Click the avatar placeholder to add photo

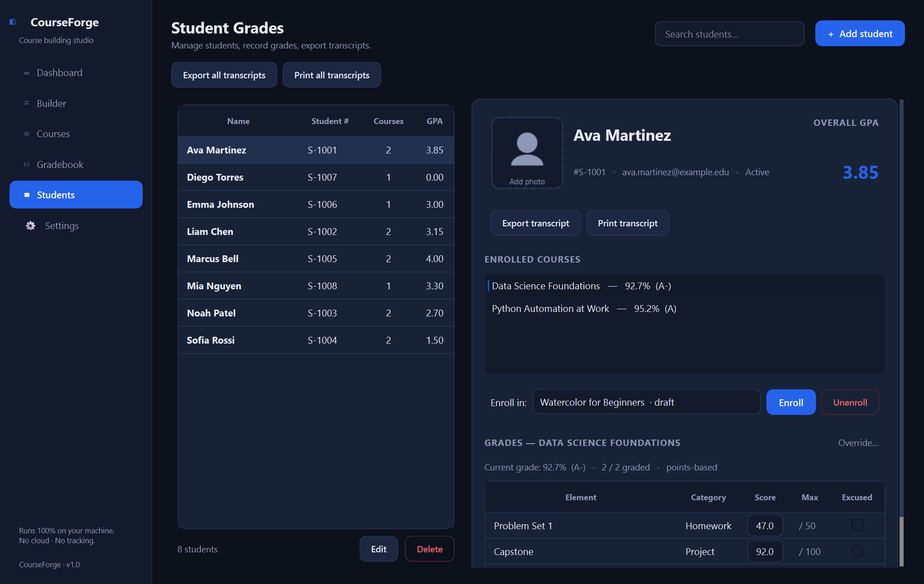527,153
